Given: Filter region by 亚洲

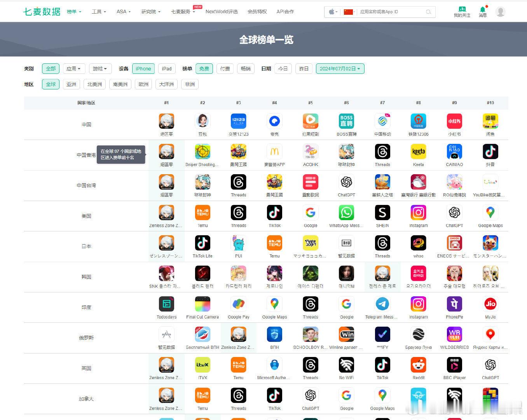Looking at the screenshot, I should click(72, 84).
